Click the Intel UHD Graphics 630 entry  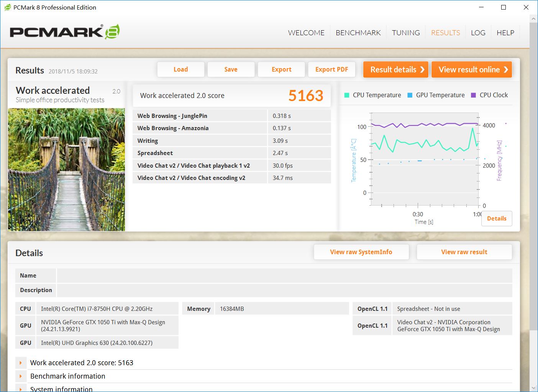pyautogui.click(x=107, y=343)
